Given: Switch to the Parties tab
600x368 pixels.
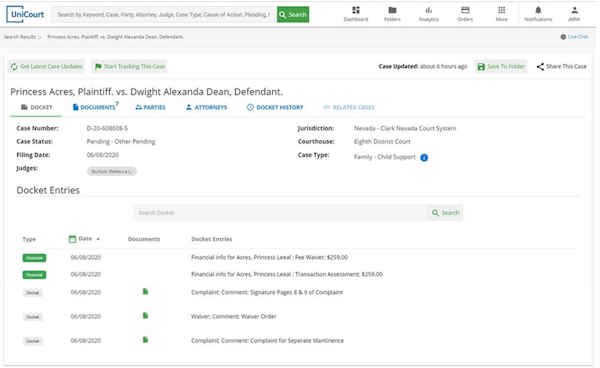Looking at the screenshot, I should point(150,107).
